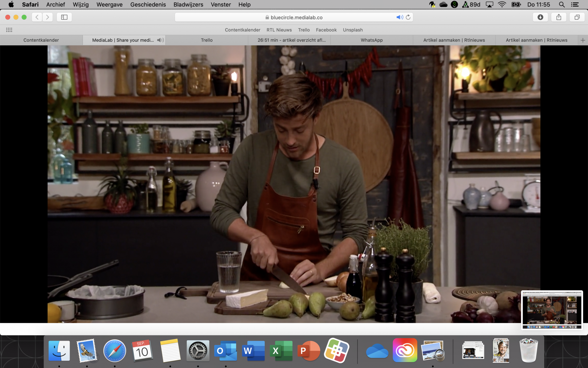Reload the page via the refresh icon
This screenshot has height=368, width=588.
point(408,17)
